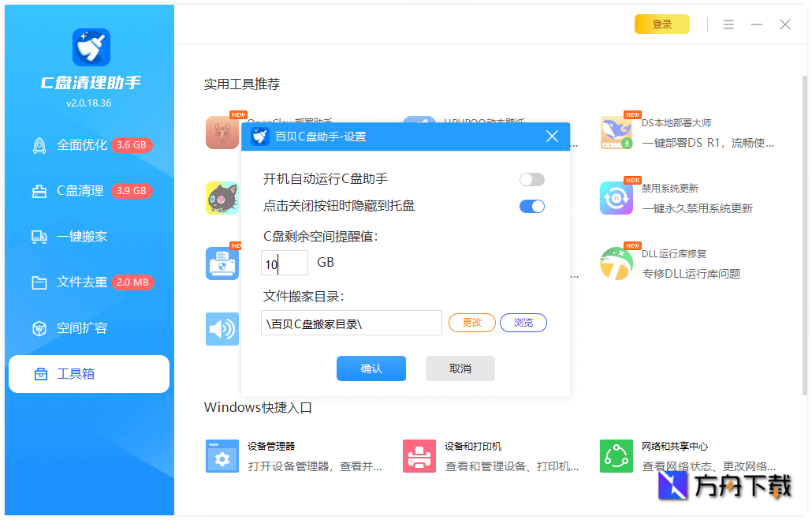
Task: Click the cat-face tool icon in toolbox
Action: [x=222, y=198]
